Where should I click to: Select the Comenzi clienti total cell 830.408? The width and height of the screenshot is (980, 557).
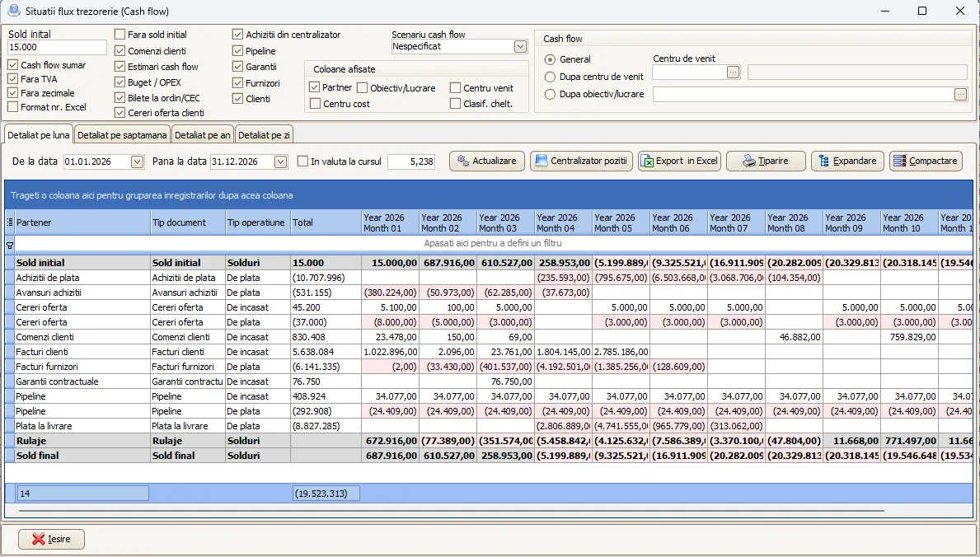tap(326, 337)
